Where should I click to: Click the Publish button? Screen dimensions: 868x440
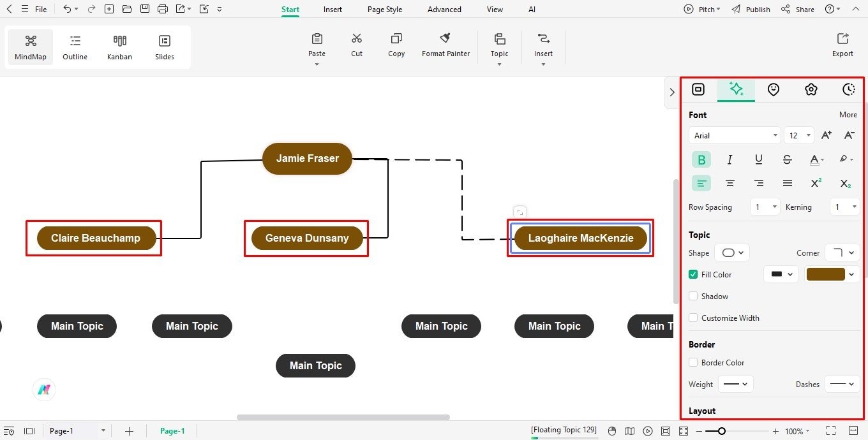(751, 10)
